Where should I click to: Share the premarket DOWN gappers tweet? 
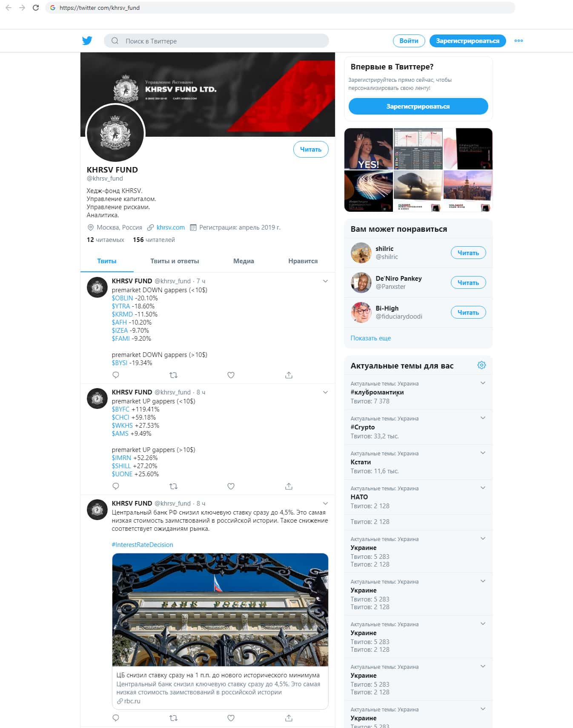[x=289, y=375]
